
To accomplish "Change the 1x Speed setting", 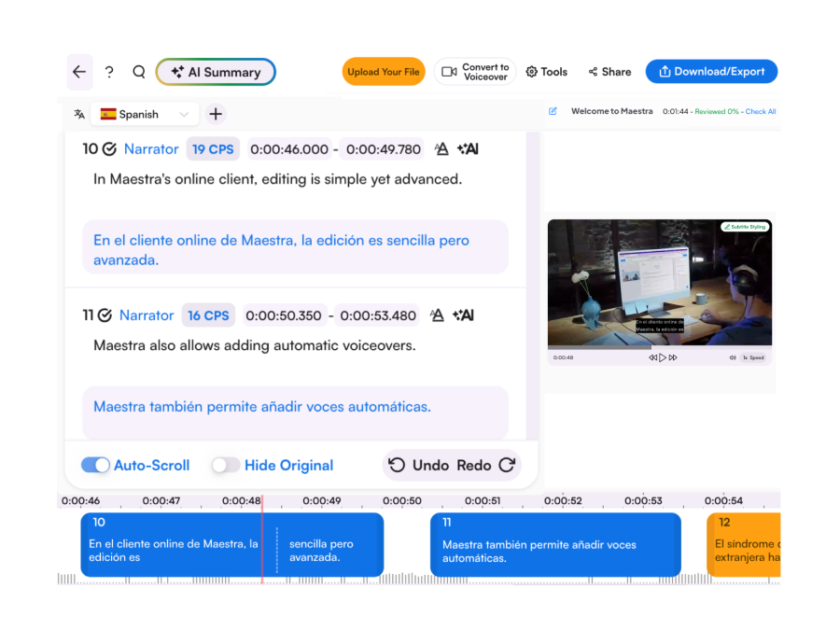I will point(753,357).
